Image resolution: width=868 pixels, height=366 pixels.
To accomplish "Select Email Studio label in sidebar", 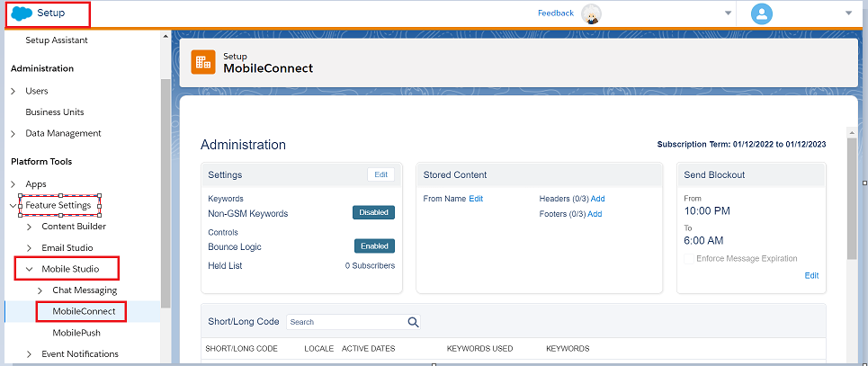I will pyautogui.click(x=67, y=248).
